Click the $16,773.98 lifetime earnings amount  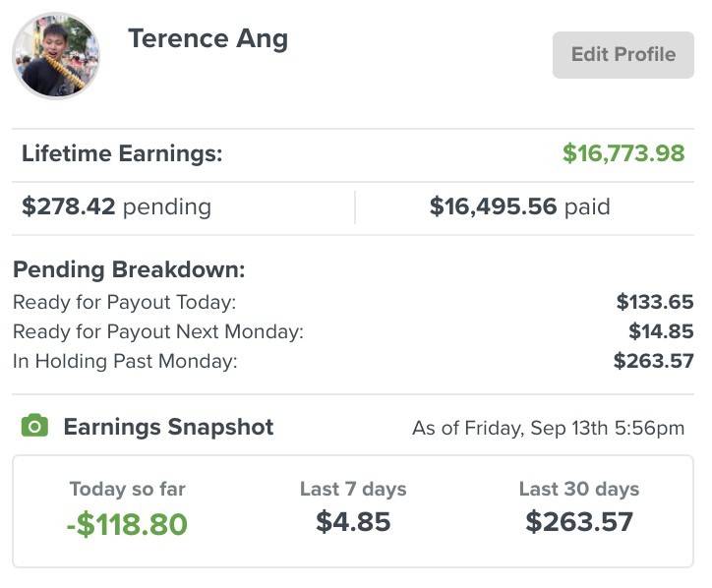pos(623,153)
